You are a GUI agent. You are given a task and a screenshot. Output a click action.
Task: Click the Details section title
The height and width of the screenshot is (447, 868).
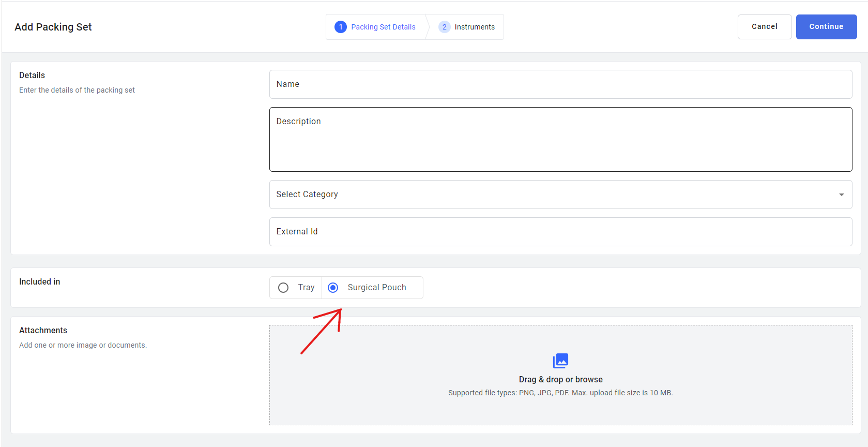click(x=32, y=75)
